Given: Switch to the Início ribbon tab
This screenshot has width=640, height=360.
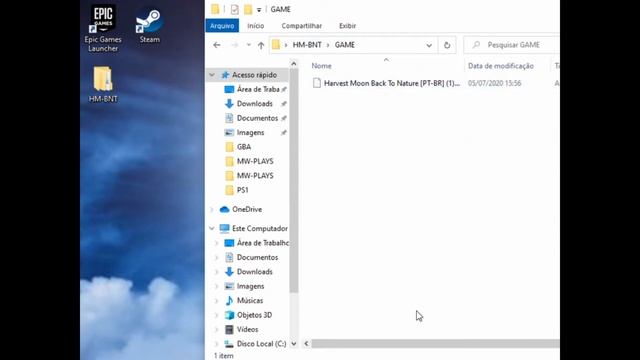Looking at the screenshot, I should coord(256,26).
